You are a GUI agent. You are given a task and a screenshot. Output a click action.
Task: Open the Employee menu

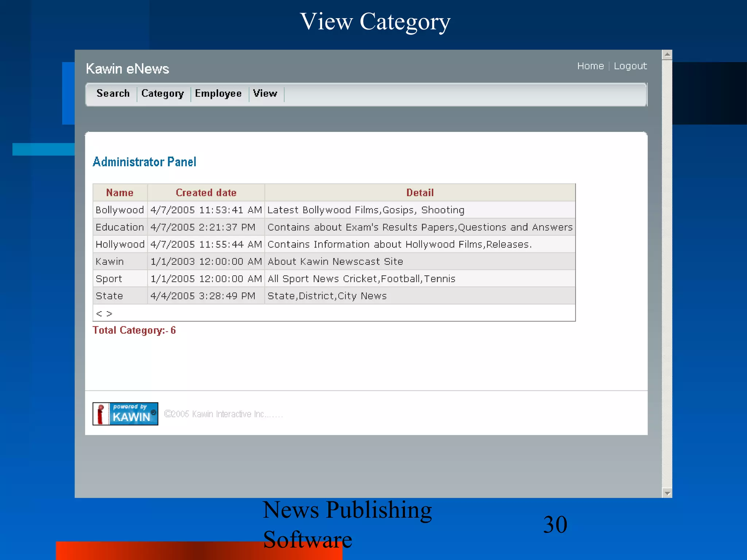tap(218, 94)
